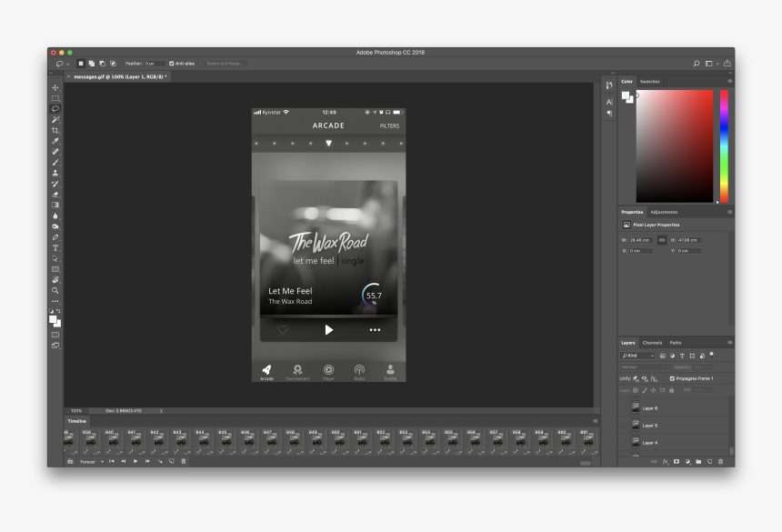Select the Rectangle shape tool
This screenshot has width=782, height=532.
[55, 269]
